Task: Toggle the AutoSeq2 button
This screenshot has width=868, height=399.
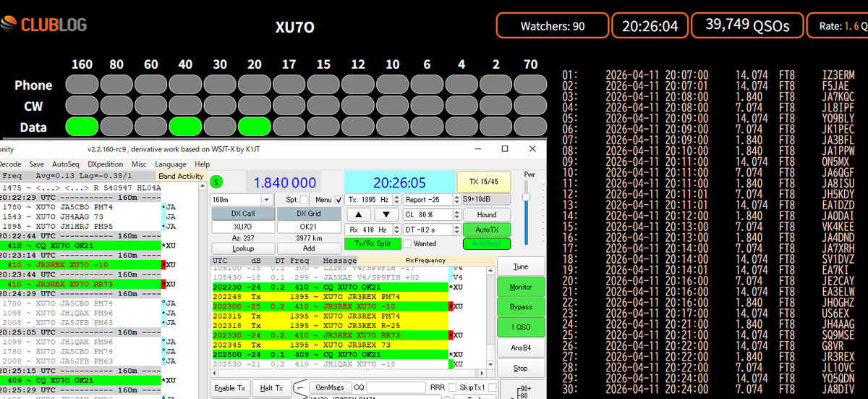Action: (x=487, y=244)
